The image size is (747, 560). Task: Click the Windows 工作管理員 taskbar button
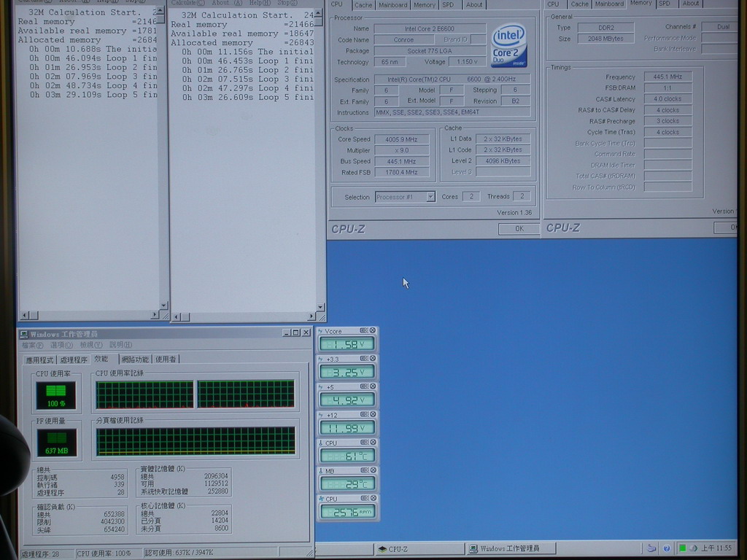pyautogui.click(x=510, y=548)
